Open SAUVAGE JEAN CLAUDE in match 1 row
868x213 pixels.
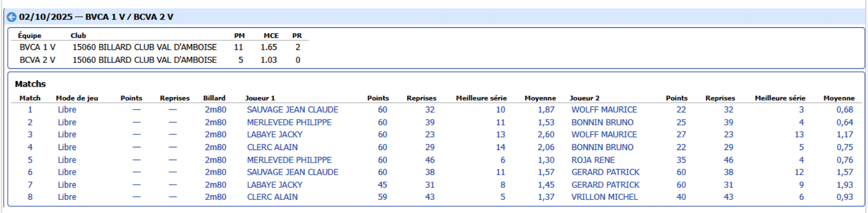[x=292, y=110]
